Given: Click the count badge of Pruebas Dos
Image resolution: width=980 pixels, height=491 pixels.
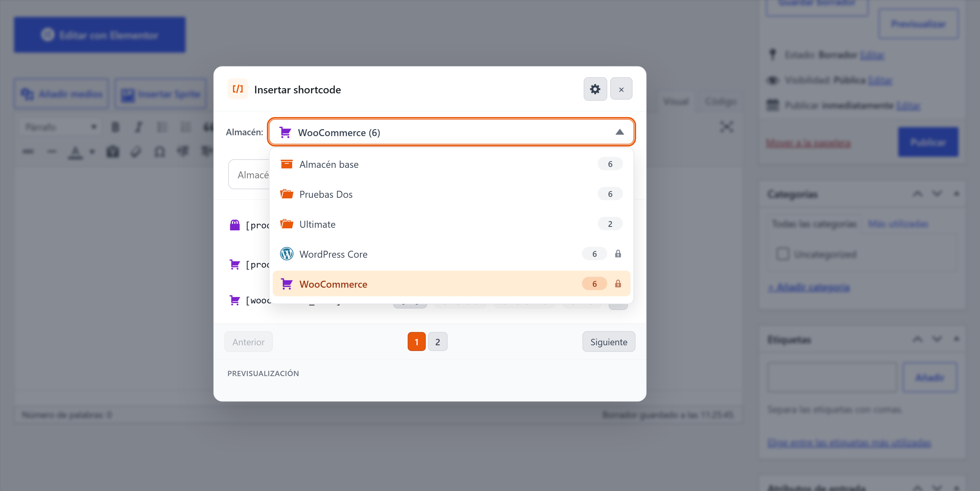Looking at the screenshot, I should [610, 194].
